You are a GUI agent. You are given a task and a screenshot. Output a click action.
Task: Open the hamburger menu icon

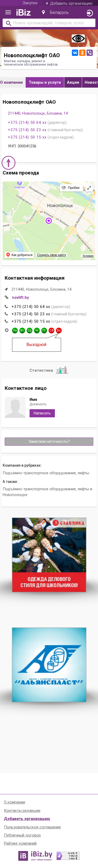(8, 13)
